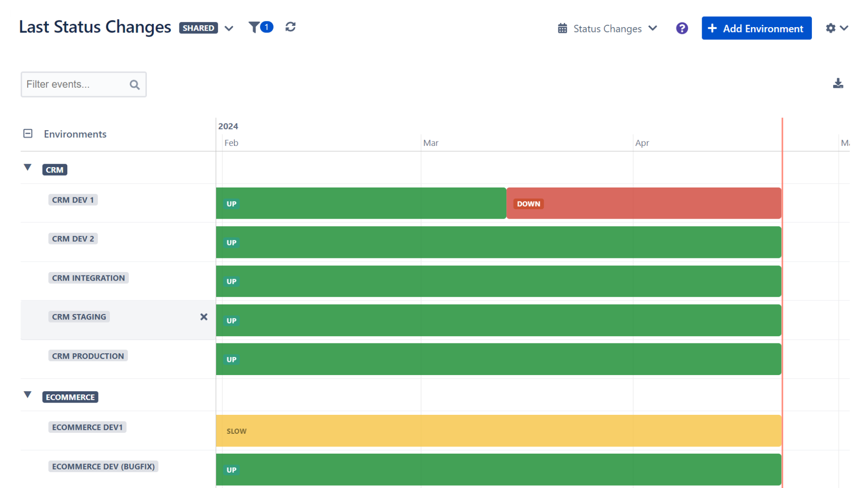The image size is (868, 488).
Task: Click the green UP bar for CRM DEV 1
Action: 361,203
